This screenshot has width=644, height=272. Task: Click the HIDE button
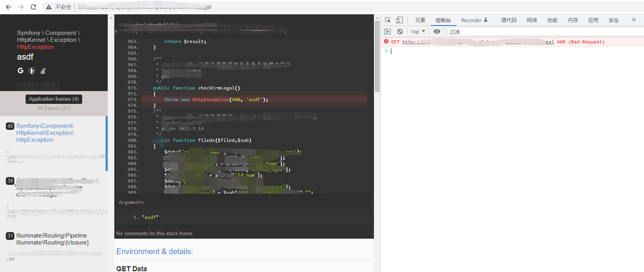(50, 86)
